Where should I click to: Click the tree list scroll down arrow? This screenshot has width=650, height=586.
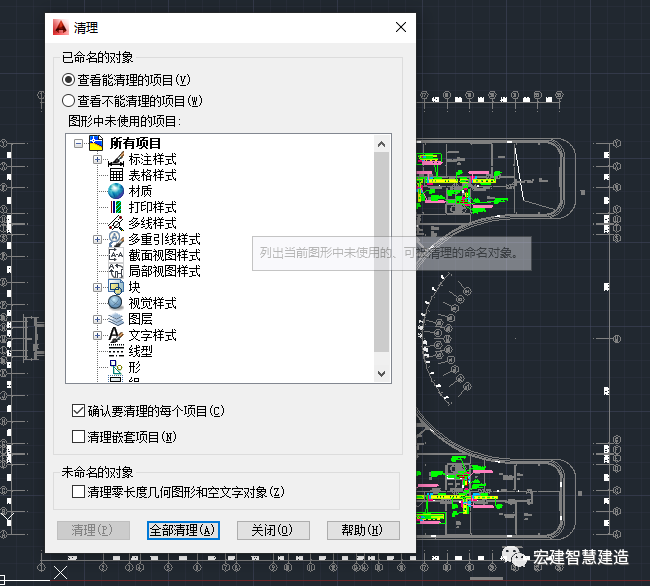click(x=381, y=373)
